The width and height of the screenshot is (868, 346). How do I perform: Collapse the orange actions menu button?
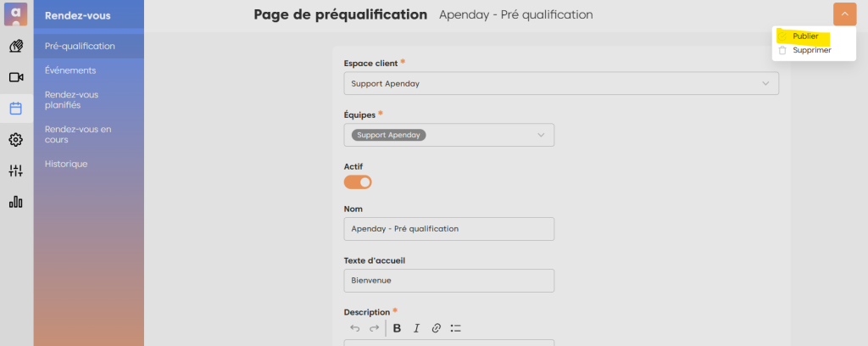844,14
